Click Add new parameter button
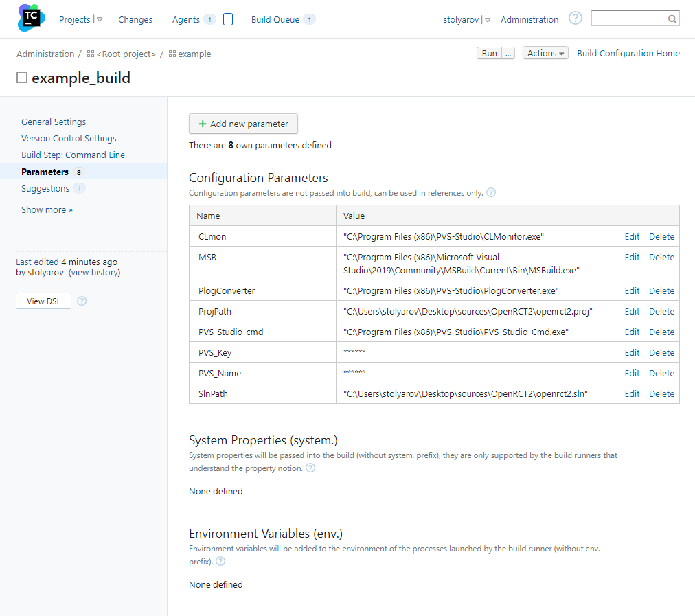The width and height of the screenshot is (695, 616). click(243, 124)
